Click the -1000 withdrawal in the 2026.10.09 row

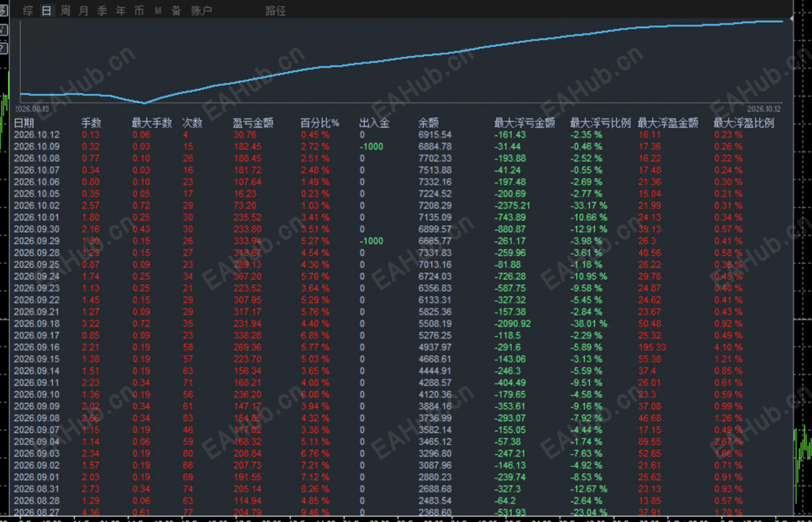pyautogui.click(x=371, y=146)
